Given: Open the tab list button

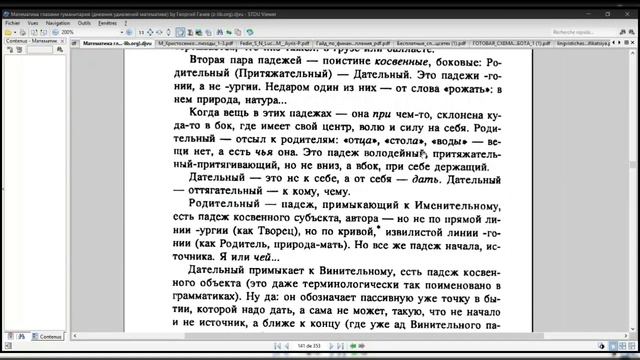Looking at the screenshot, I should pyautogui.click(x=627, y=42).
